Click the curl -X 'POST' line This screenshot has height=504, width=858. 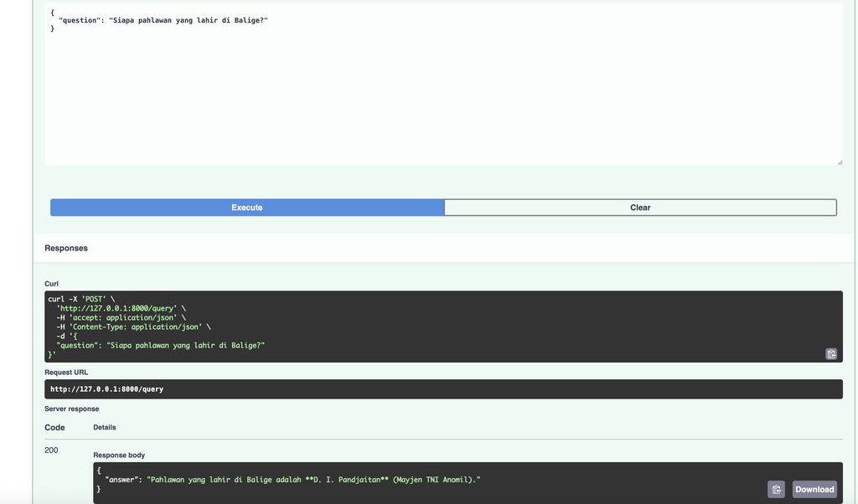click(x=81, y=299)
